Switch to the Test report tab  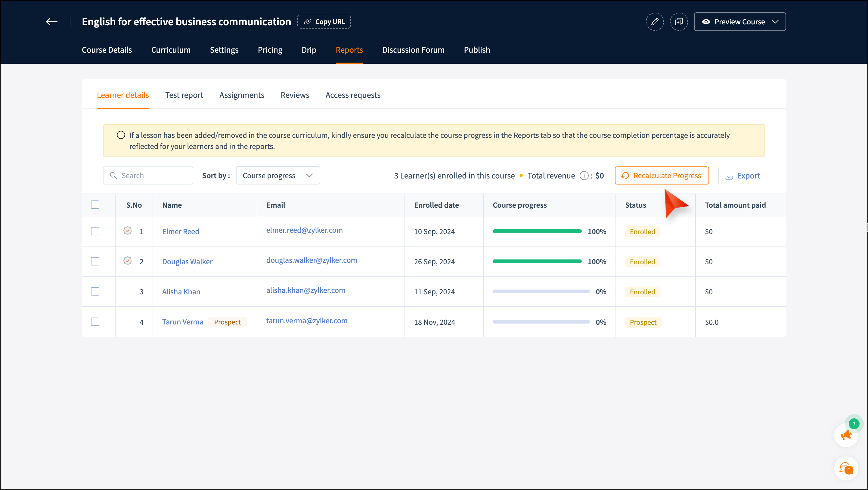pyautogui.click(x=184, y=95)
